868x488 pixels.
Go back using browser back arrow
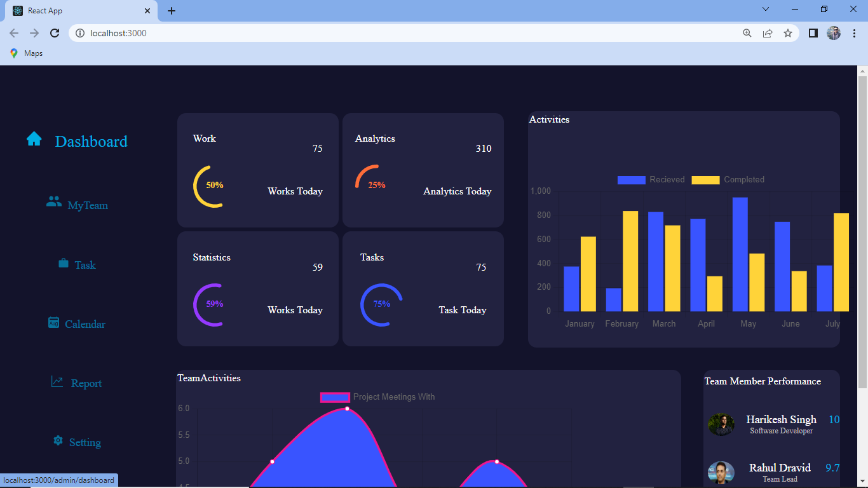point(14,33)
